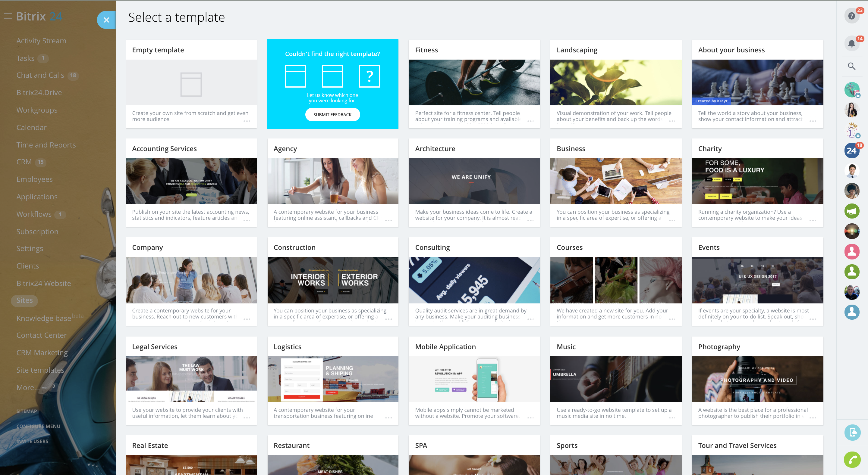Click the CONFIGURE MENU link
This screenshot has width=868, height=475.
tap(38, 426)
